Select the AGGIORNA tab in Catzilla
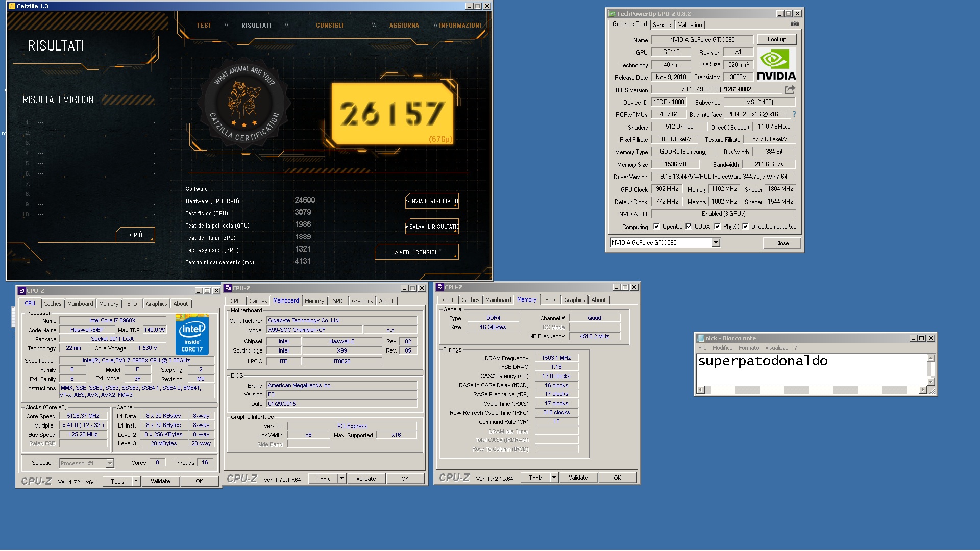This screenshot has height=551, width=980. pos(404,26)
